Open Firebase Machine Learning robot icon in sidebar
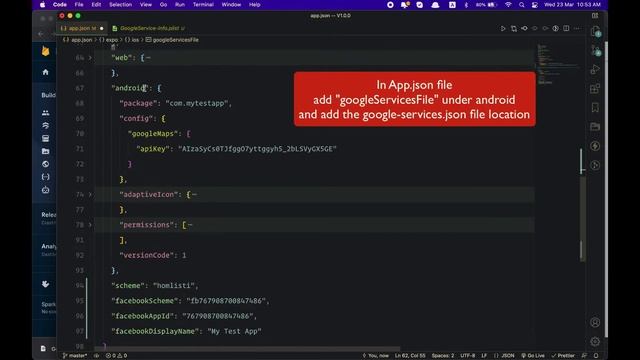 (45, 190)
